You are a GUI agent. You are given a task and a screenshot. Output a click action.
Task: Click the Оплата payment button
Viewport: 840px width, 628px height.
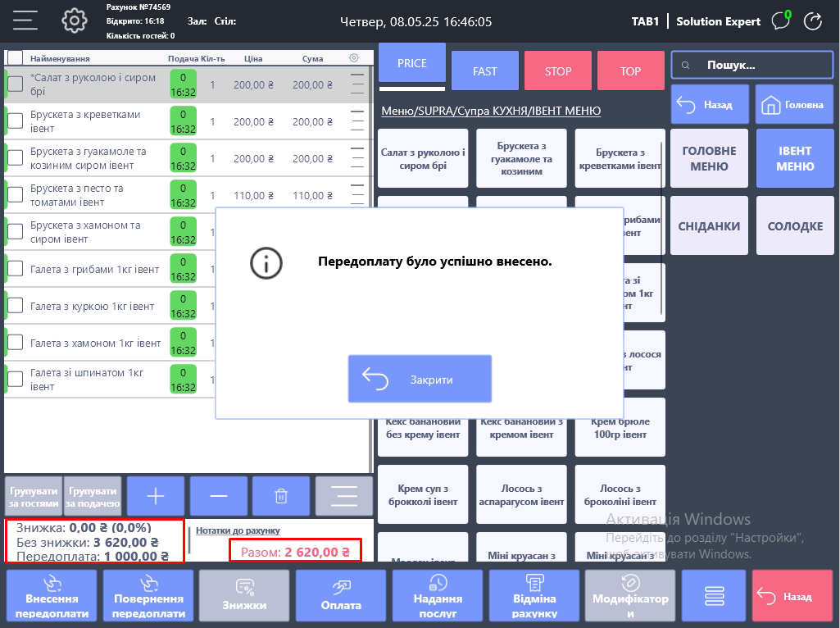pos(341,597)
